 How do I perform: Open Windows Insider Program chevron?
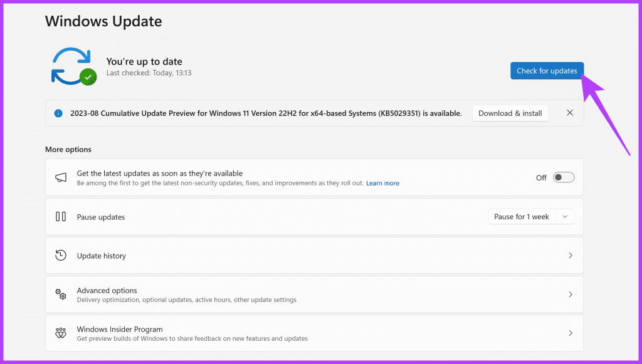[571, 333]
